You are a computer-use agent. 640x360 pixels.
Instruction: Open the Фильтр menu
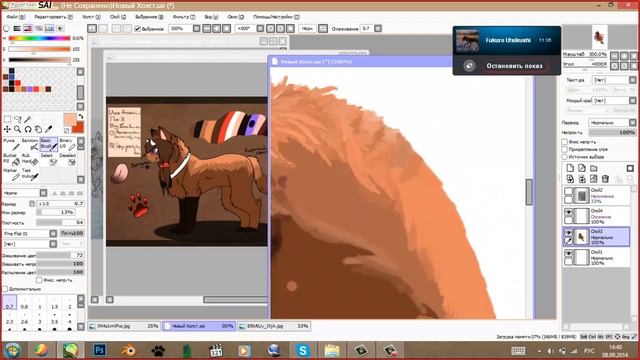tap(184, 17)
